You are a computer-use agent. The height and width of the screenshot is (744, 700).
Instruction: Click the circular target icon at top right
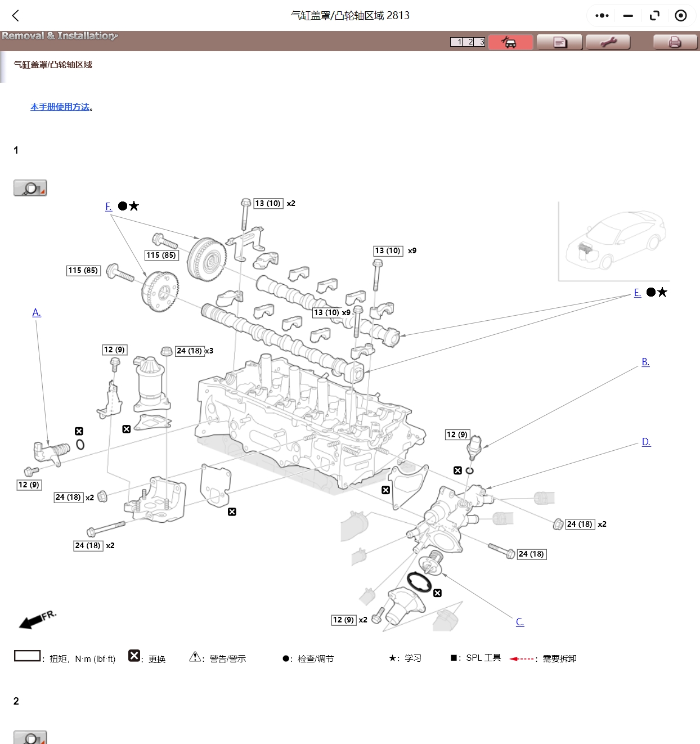(680, 16)
